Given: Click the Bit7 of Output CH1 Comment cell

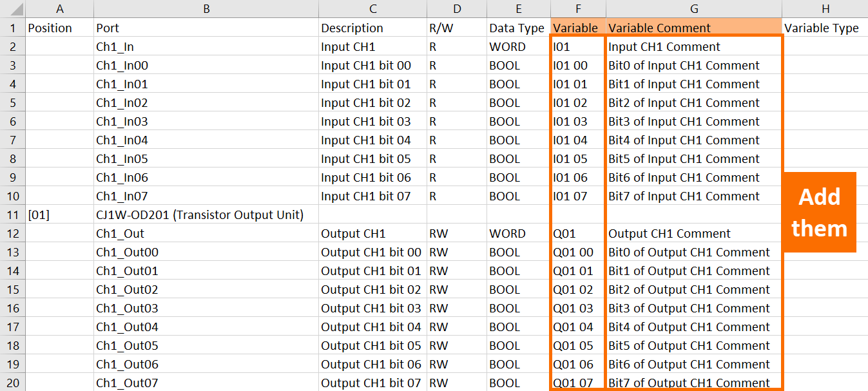Looking at the screenshot, I should pos(693,382).
